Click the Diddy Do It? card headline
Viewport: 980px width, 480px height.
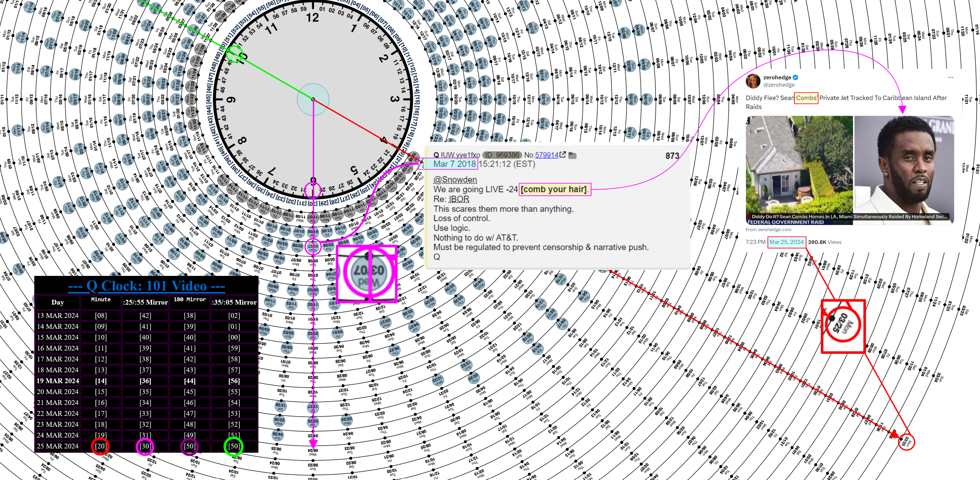[849, 217]
